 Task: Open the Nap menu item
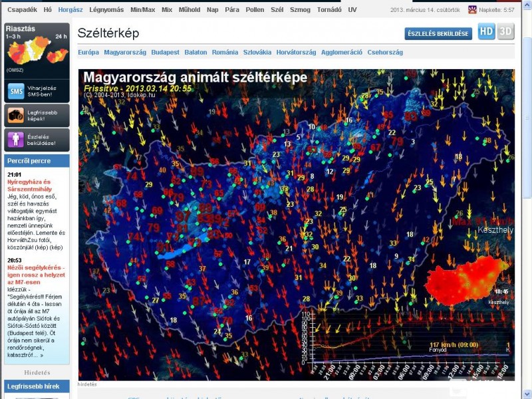[212, 10]
